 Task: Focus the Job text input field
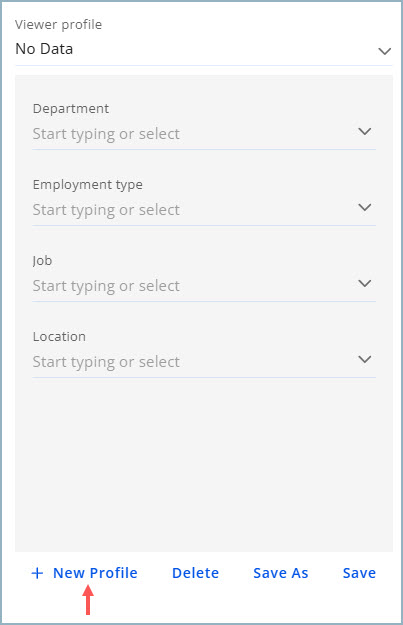(193, 286)
